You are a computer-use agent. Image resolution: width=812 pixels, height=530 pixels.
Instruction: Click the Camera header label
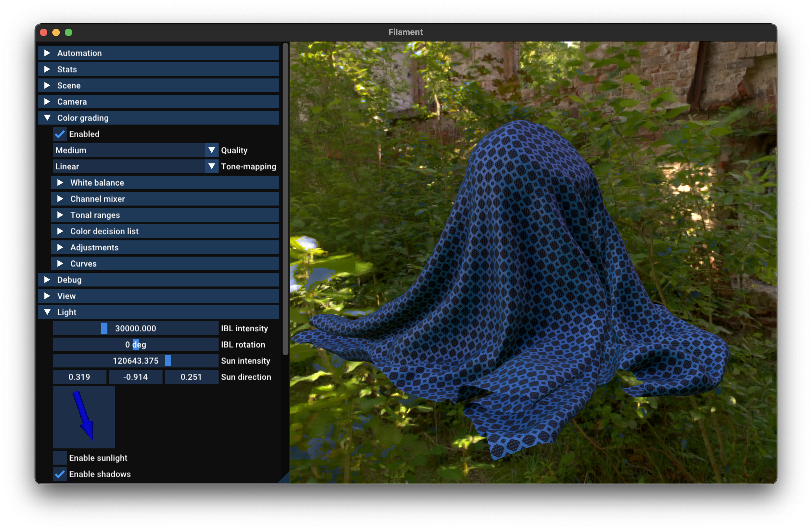coord(72,102)
